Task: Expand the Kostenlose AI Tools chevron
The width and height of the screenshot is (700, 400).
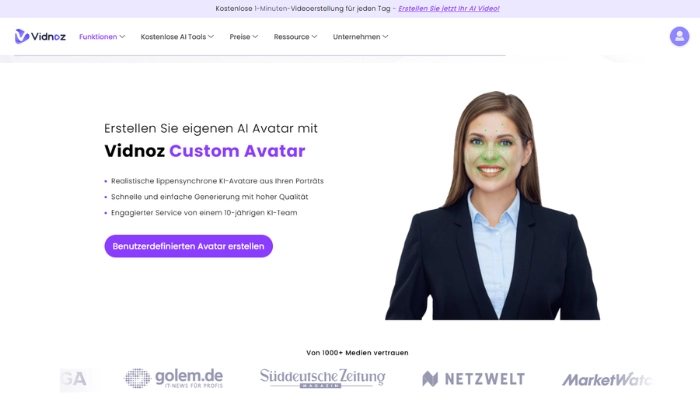Action: coord(211,37)
